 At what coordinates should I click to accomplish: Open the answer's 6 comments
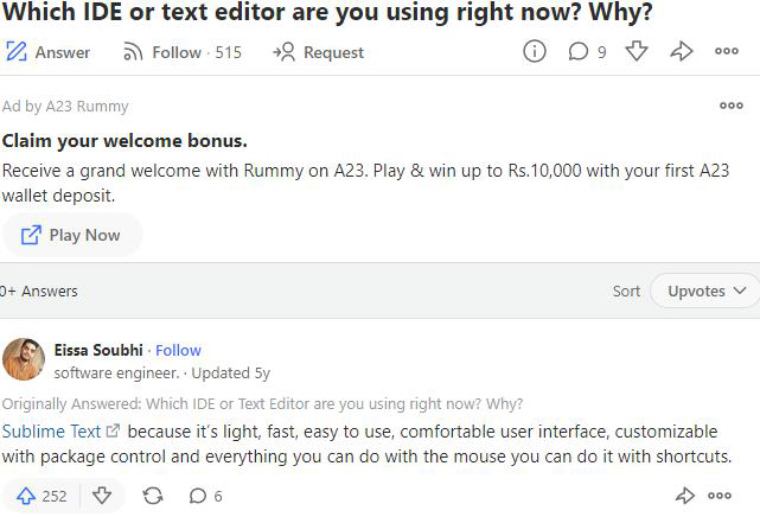[x=206, y=496]
